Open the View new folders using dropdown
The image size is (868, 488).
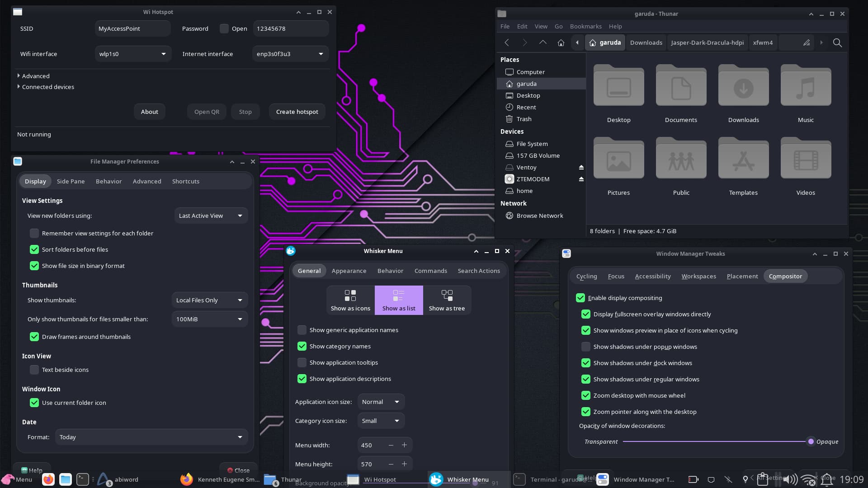pyautogui.click(x=211, y=216)
